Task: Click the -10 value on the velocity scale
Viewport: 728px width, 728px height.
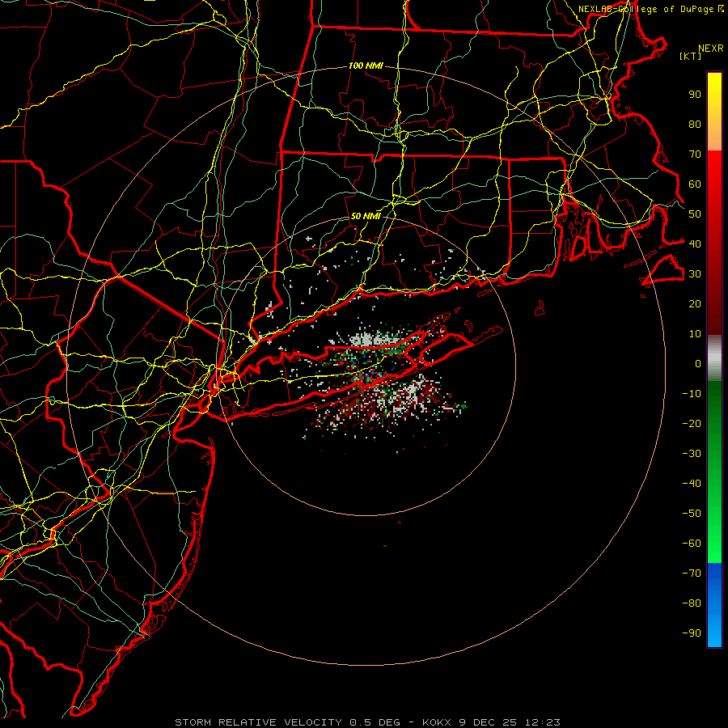Action: (692, 394)
